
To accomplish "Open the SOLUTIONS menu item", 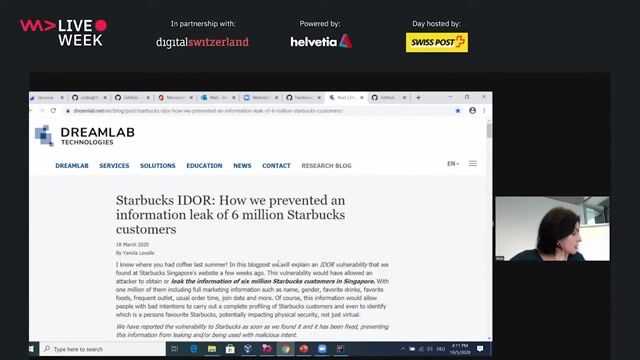I will (158, 166).
